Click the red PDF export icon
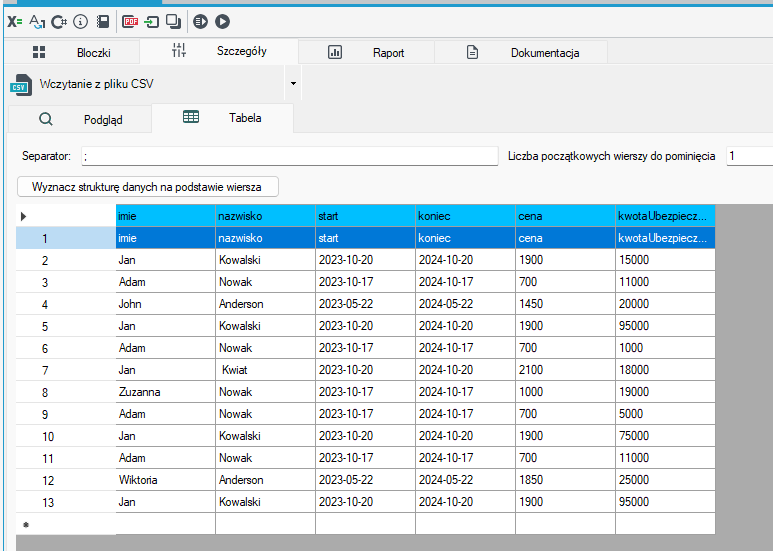This screenshot has height=551, width=773. [130, 22]
